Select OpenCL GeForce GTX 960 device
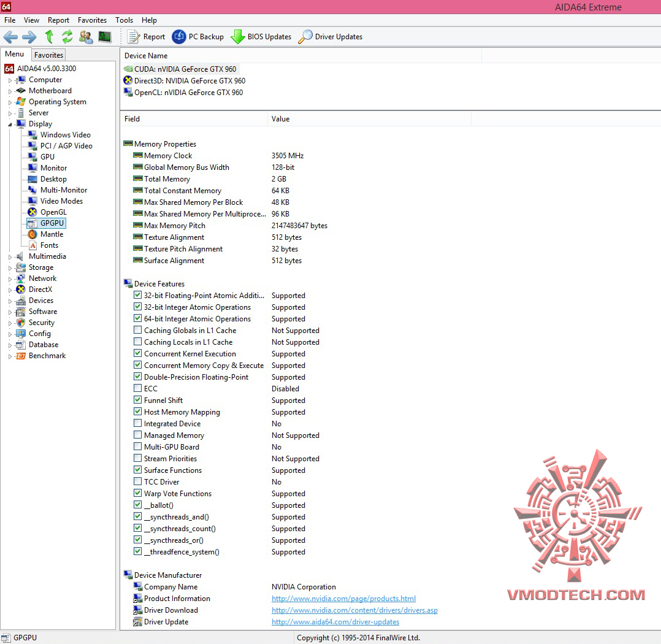This screenshot has width=661, height=644. click(x=183, y=93)
